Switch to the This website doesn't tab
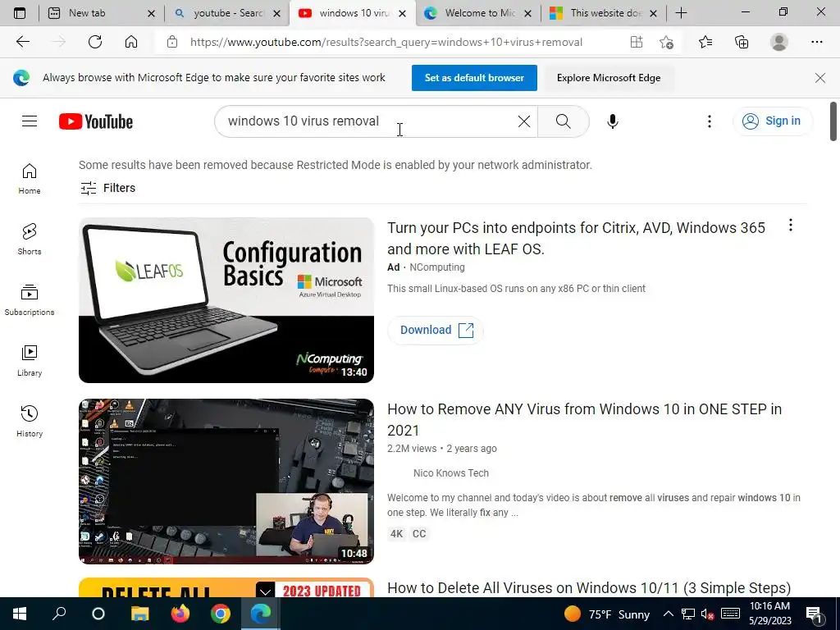This screenshot has width=840, height=630. (605, 13)
